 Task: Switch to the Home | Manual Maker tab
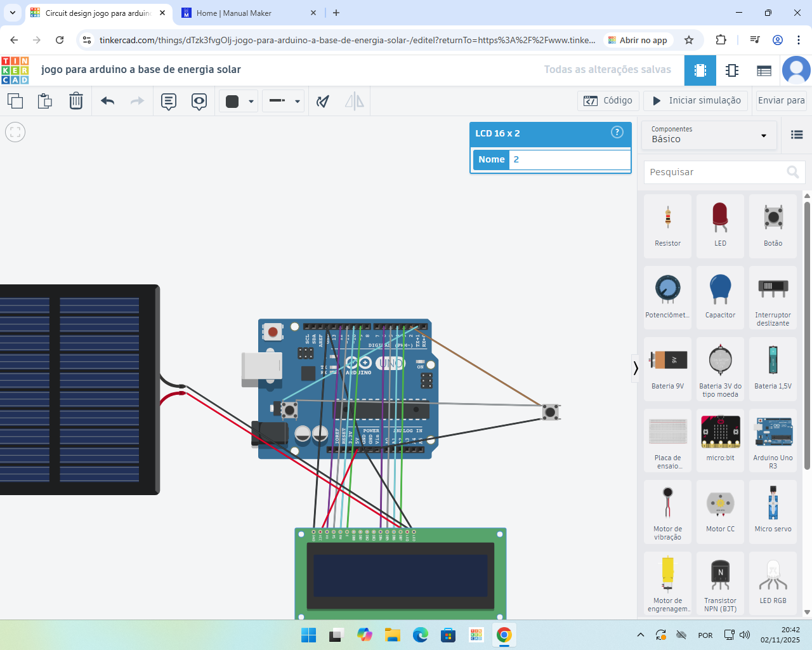coord(241,13)
